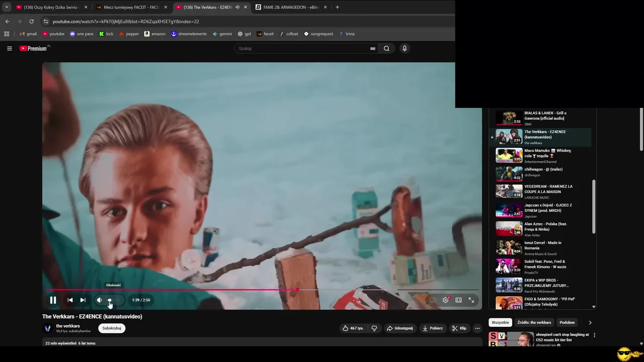Image resolution: width=644 pixels, height=362 pixels.
Task: Enter fullscreen mode in the player
Action: [471, 300]
